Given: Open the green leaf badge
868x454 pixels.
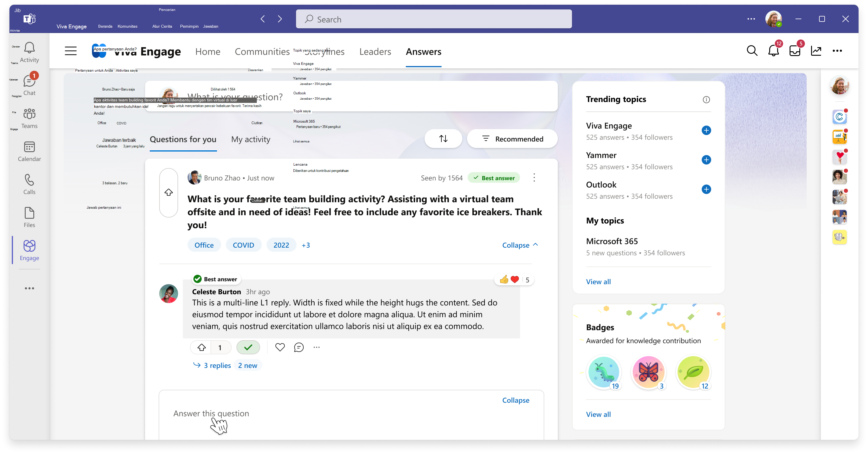Looking at the screenshot, I should point(693,373).
